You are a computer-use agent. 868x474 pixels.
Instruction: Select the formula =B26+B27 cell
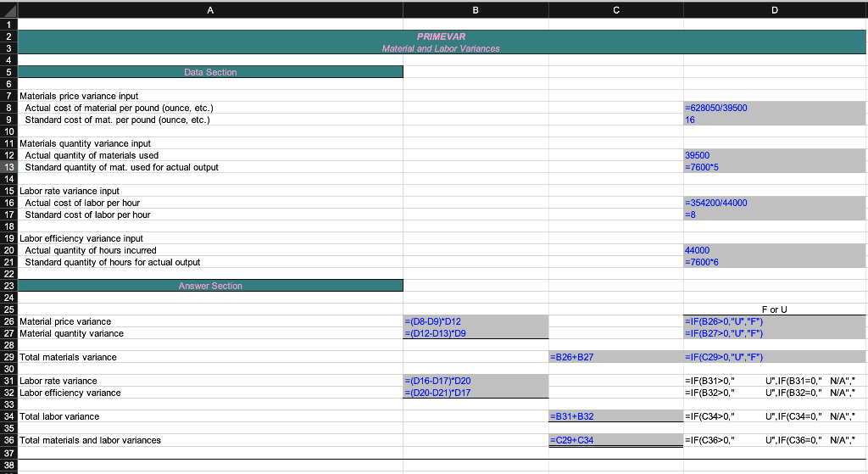click(x=616, y=357)
